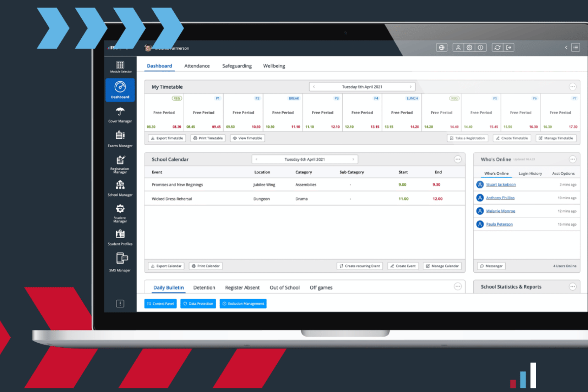Open the globe language icon in the top bar
Image resolution: width=588 pixels, height=392 pixels.
click(x=441, y=47)
